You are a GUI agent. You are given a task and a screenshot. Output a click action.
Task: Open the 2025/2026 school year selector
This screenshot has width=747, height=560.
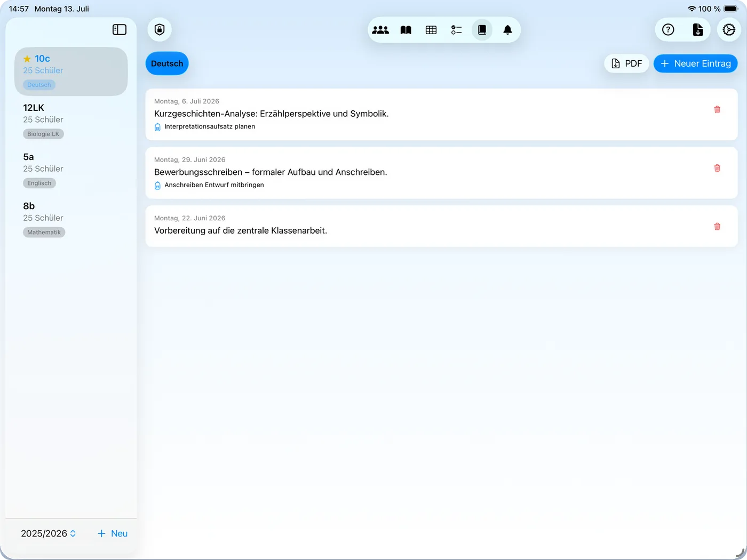pyautogui.click(x=49, y=533)
